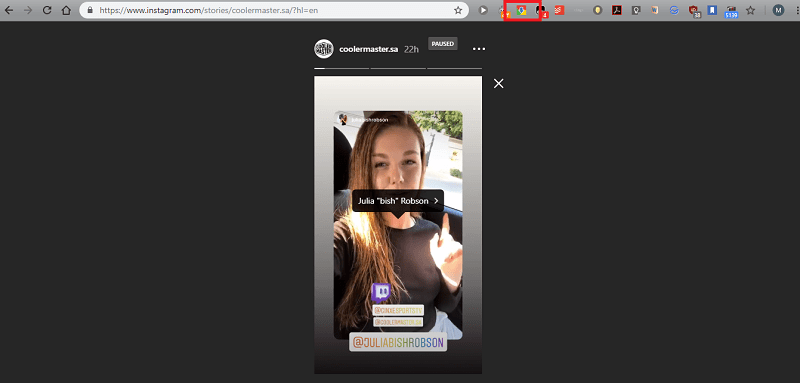Click the purple Twitch logo sticker
Viewport: 800px width, 383px height.
click(381, 293)
